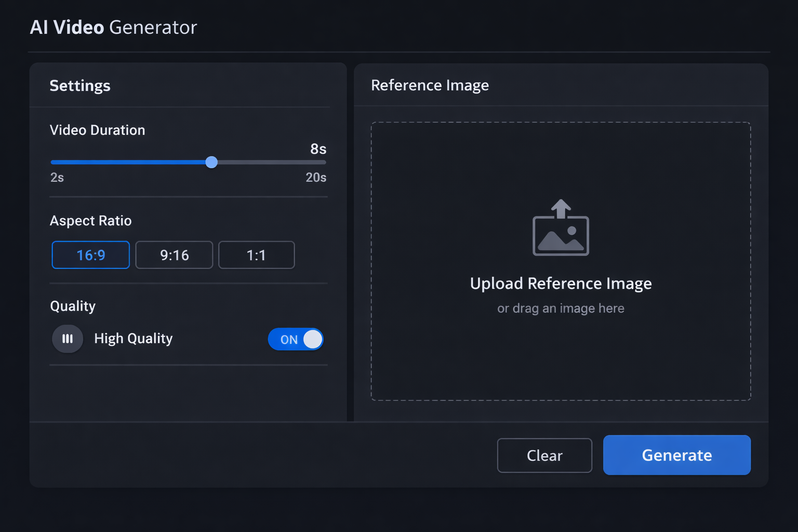Click the circular Quality settings icon
Screen dimensions: 798x532
click(67, 339)
